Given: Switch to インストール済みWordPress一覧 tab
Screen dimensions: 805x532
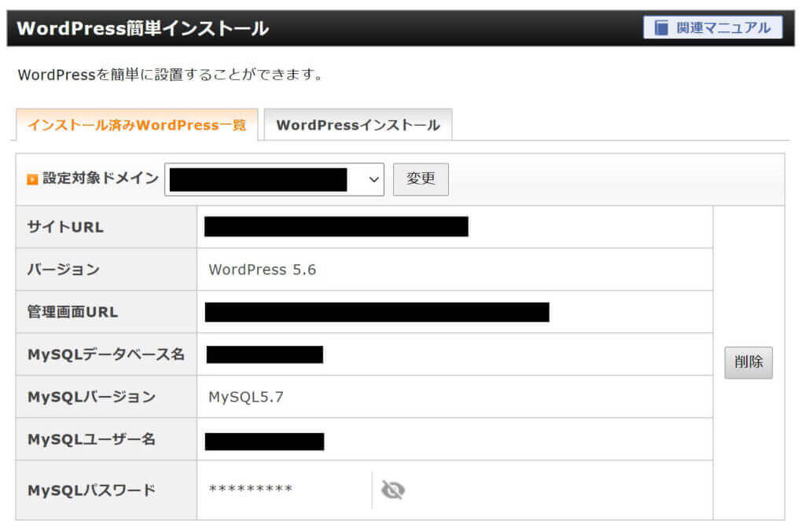Looking at the screenshot, I should [137, 125].
